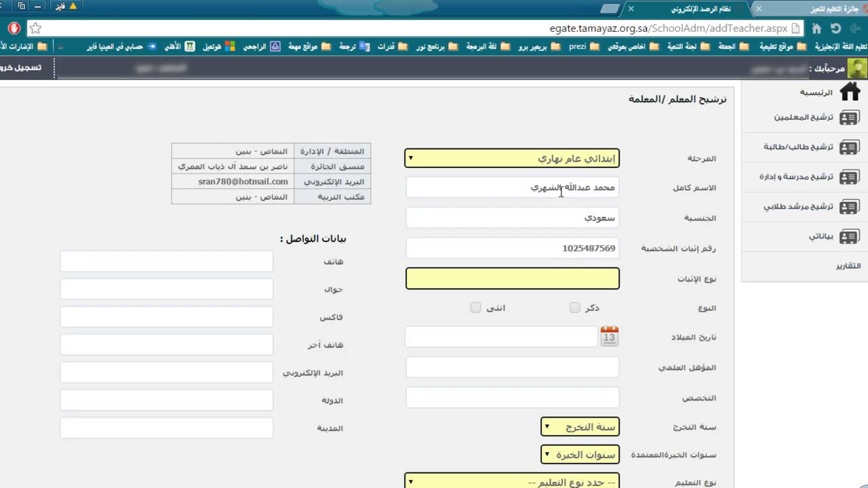Click the user avatar beside مرحباًبك
The width and height of the screenshot is (868, 488).
pyautogui.click(x=857, y=68)
